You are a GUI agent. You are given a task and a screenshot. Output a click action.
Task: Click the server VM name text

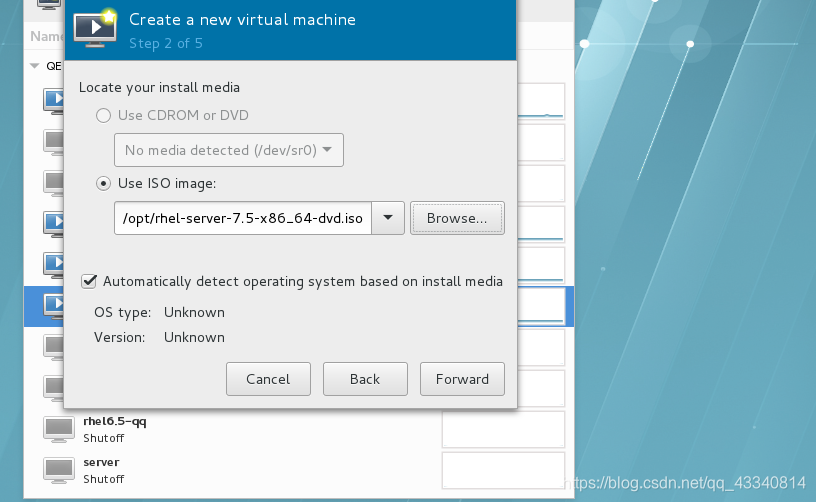(101, 462)
